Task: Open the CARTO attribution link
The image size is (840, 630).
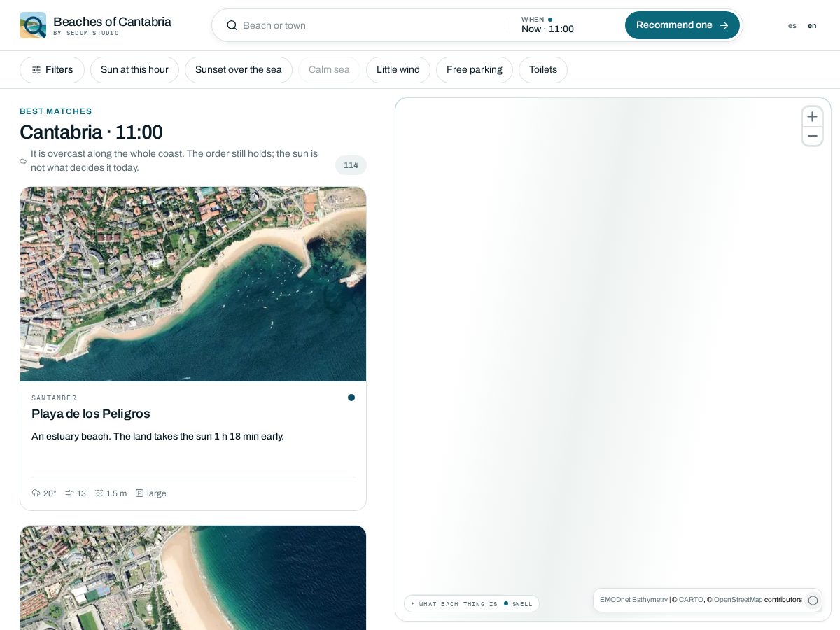Action: click(691, 600)
